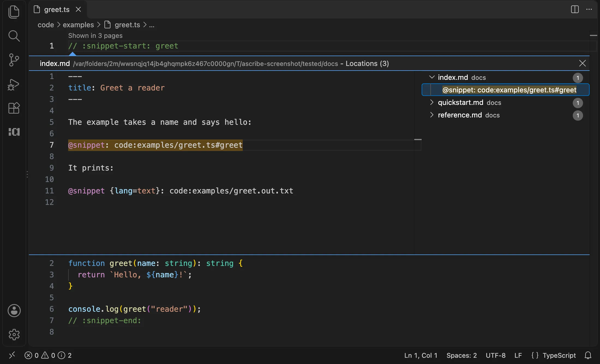The height and width of the screenshot is (364, 600).
Task: Close the peek Locations panel
Action: click(582, 63)
